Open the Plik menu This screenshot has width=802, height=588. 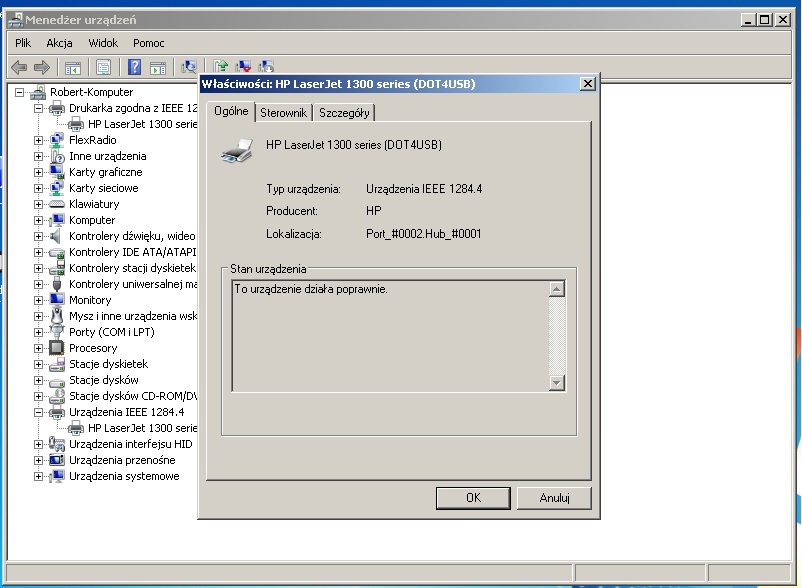23,43
